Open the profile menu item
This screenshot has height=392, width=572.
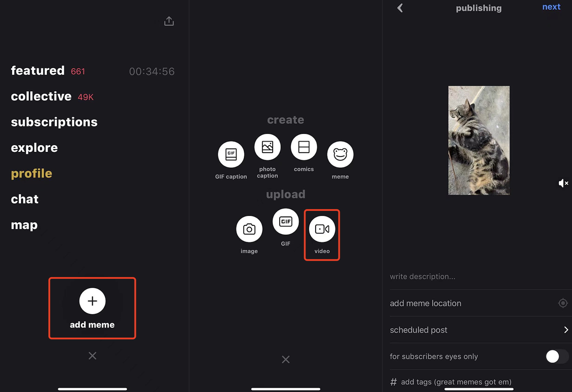pos(31,174)
